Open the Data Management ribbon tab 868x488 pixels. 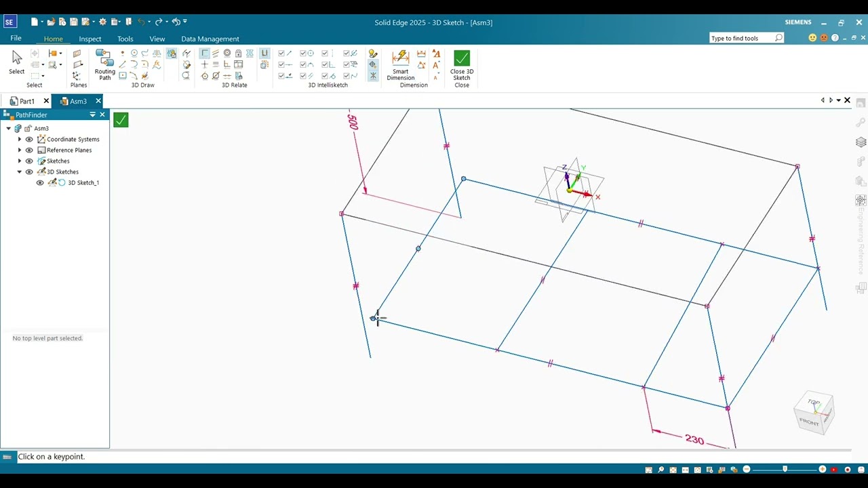coord(210,39)
